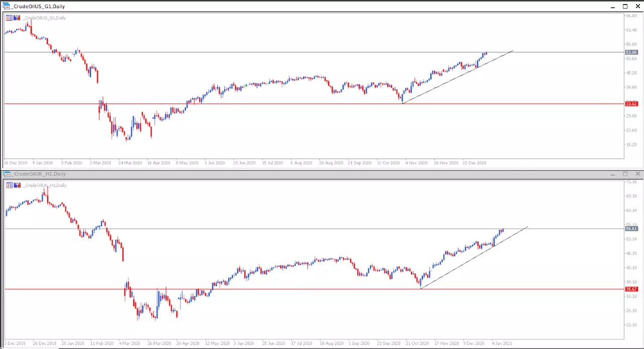Image resolution: width=644 pixels, height=349 pixels.
Task: Open the buy/sell icon in CrudeOilUK chart
Action: coord(17,186)
